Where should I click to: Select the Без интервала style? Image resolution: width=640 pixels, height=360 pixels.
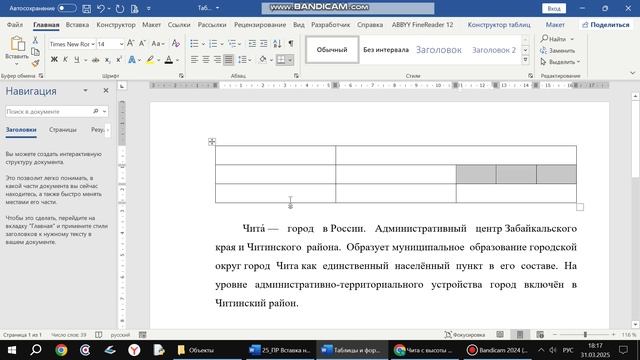[x=386, y=50]
